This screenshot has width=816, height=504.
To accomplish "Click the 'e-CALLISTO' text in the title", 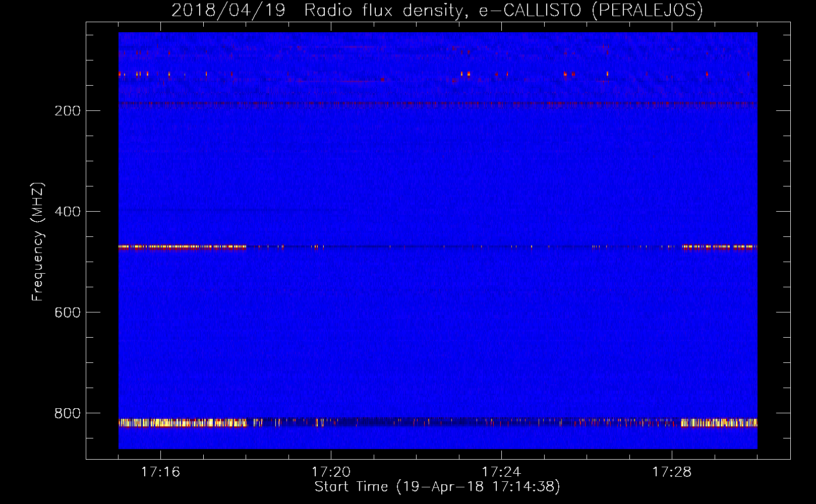I will pyautogui.click(x=530, y=10).
